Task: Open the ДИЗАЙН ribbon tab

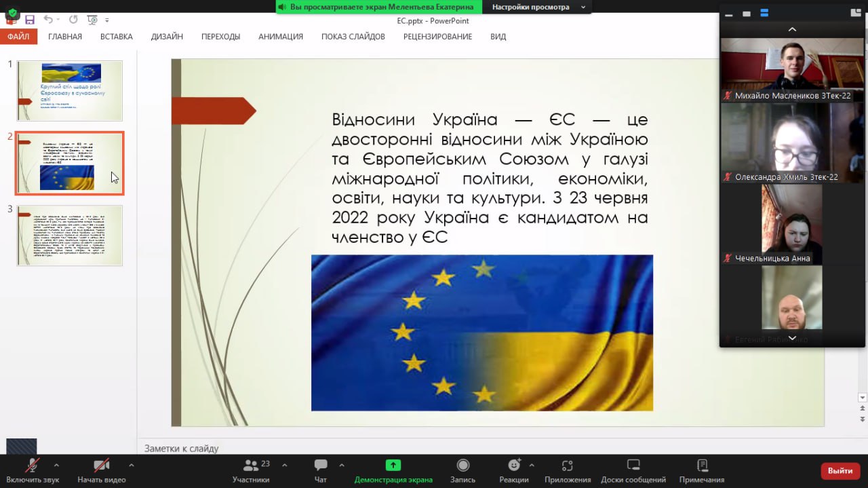Action: (167, 37)
